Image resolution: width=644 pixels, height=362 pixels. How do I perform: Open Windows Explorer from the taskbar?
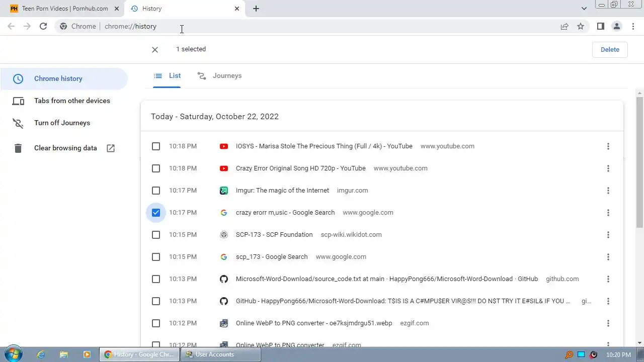[x=64, y=354]
